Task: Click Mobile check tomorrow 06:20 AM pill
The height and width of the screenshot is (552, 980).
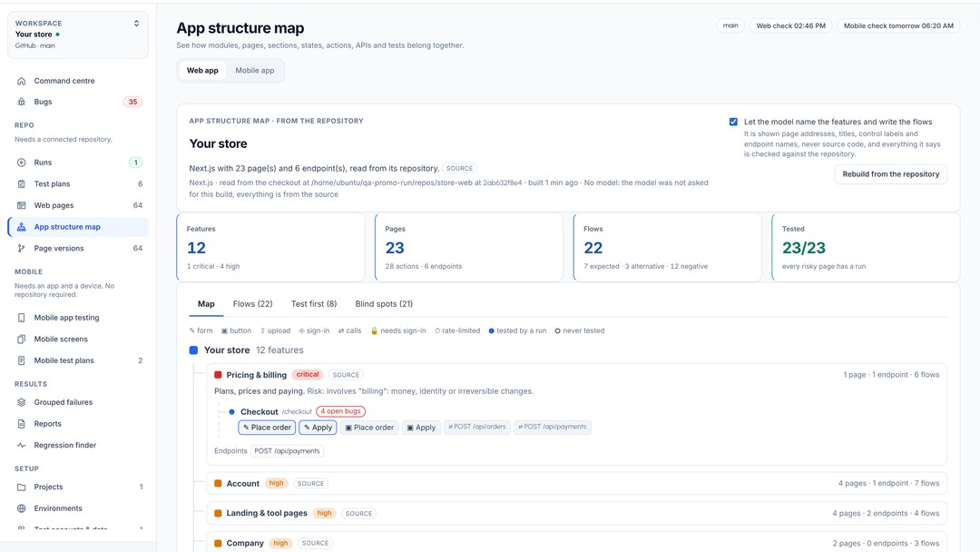Action: pos(898,25)
